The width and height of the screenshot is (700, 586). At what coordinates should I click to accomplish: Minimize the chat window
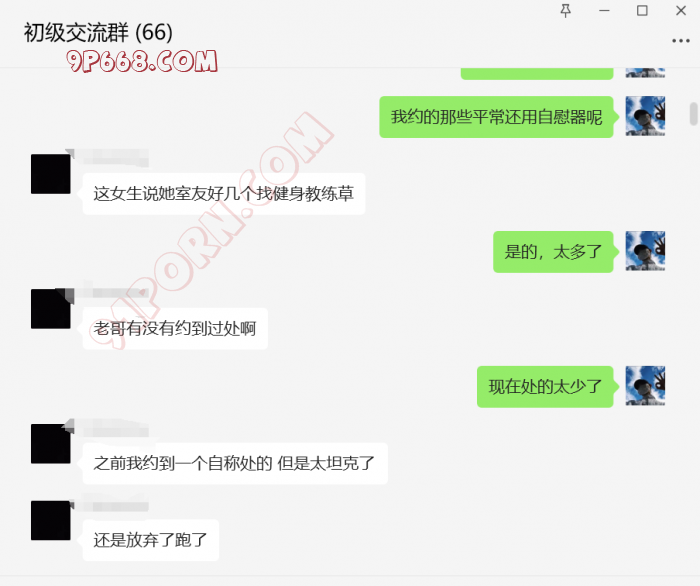click(x=604, y=10)
